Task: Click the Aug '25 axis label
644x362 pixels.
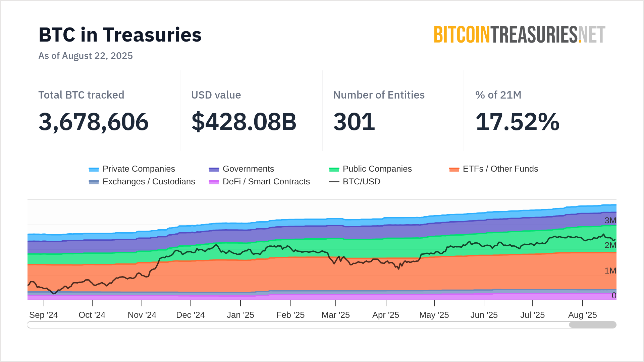Action: coord(582,315)
